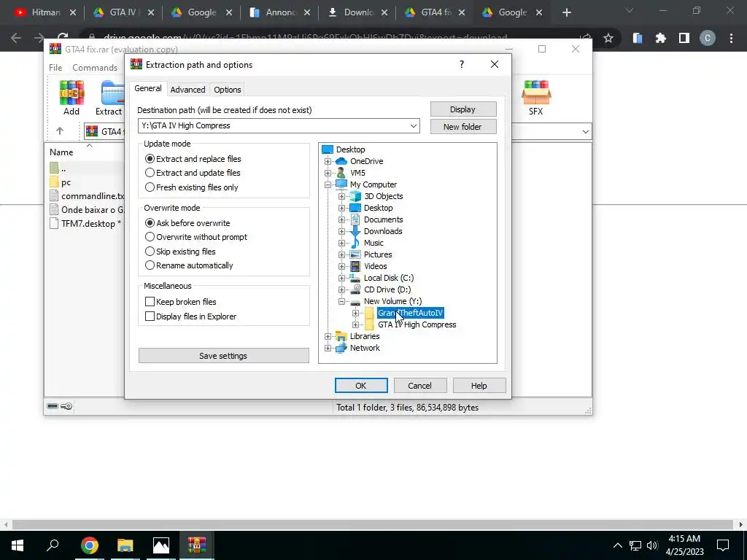Expand the Libraries tree node
Image resolution: width=747 pixels, height=560 pixels.
(328, 337)
